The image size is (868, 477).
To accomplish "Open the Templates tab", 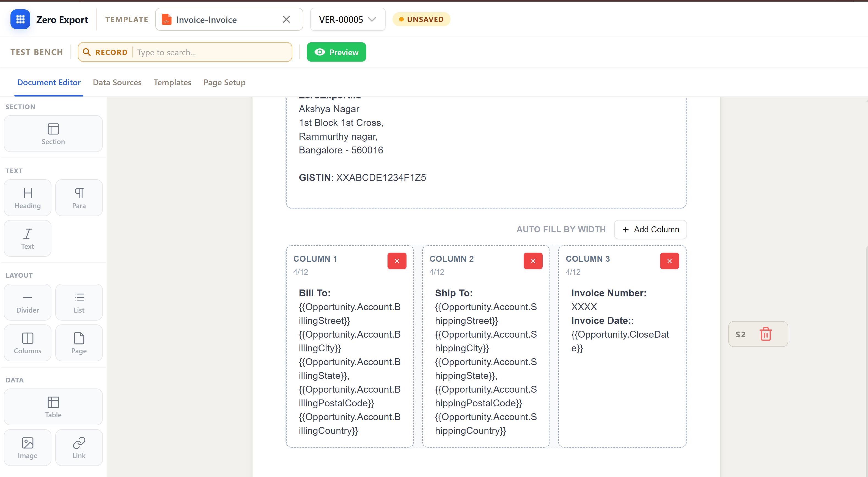I will coord(172,82).
